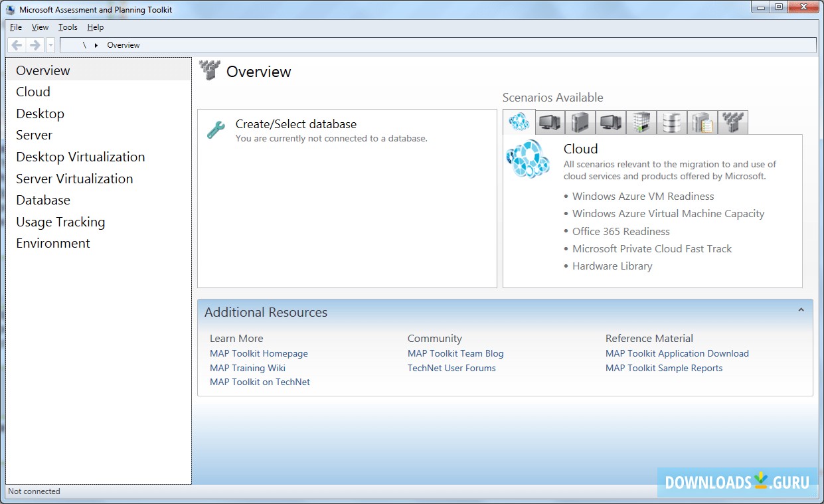Image resolution: width=824 pixels, height=504 pixels.
Task: Open MAP Toolkit Sample Reports link
Action: coord(664,368)
